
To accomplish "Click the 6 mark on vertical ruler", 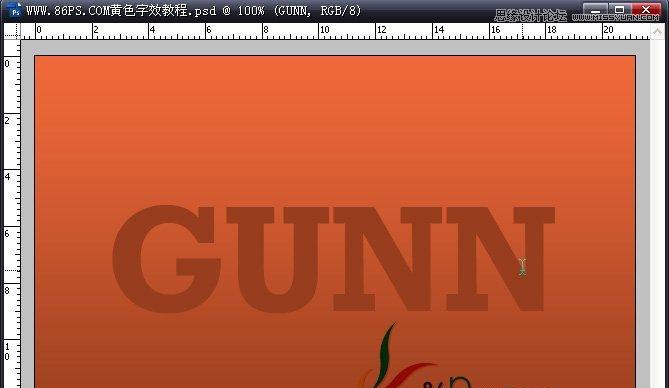I will 7,233.
